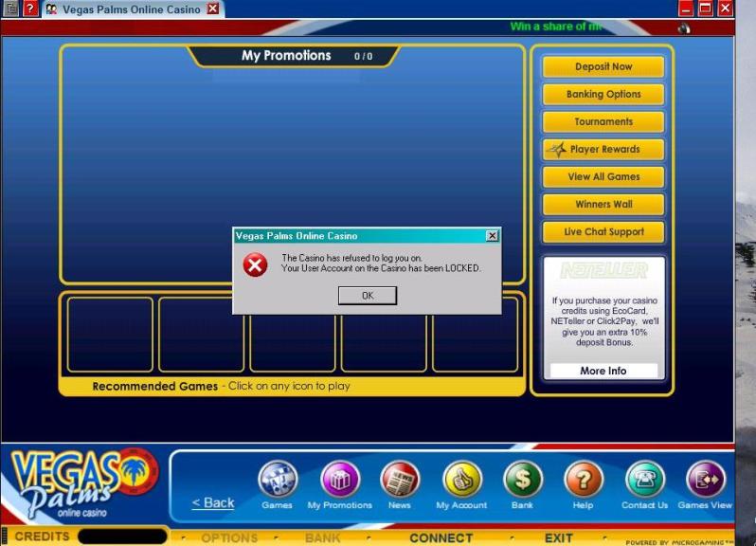
Task: Click OPTIONS in the bottom bar
Action: coord(229,537)
